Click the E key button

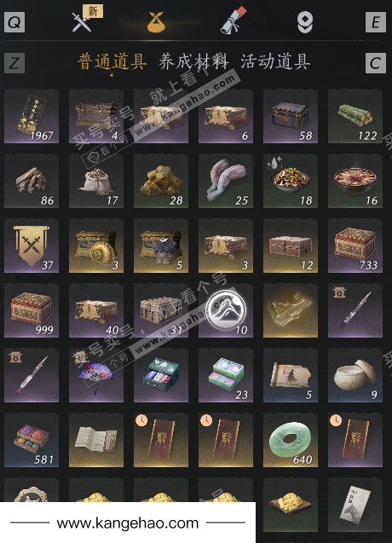tap(376, 22)
